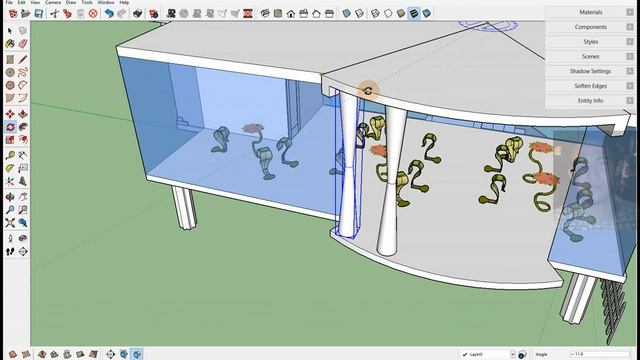Open the Camera menu

[x=52, y=2]
